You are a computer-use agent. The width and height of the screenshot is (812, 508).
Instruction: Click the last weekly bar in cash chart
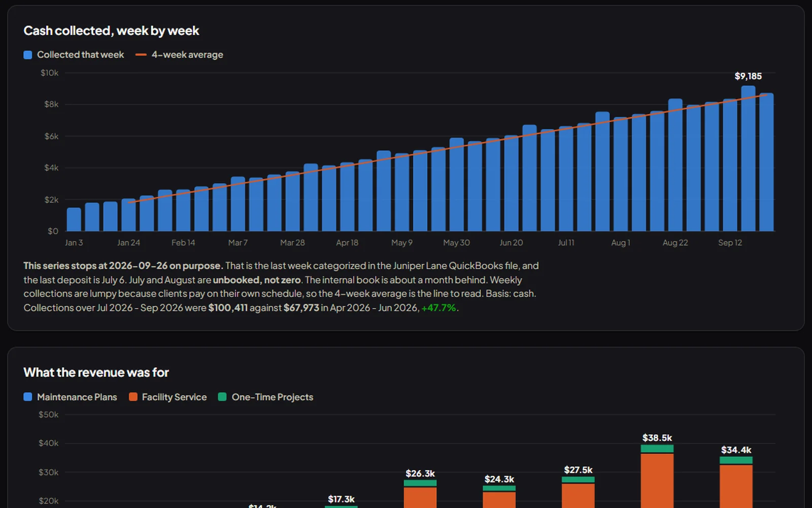[x=766, y=162]
